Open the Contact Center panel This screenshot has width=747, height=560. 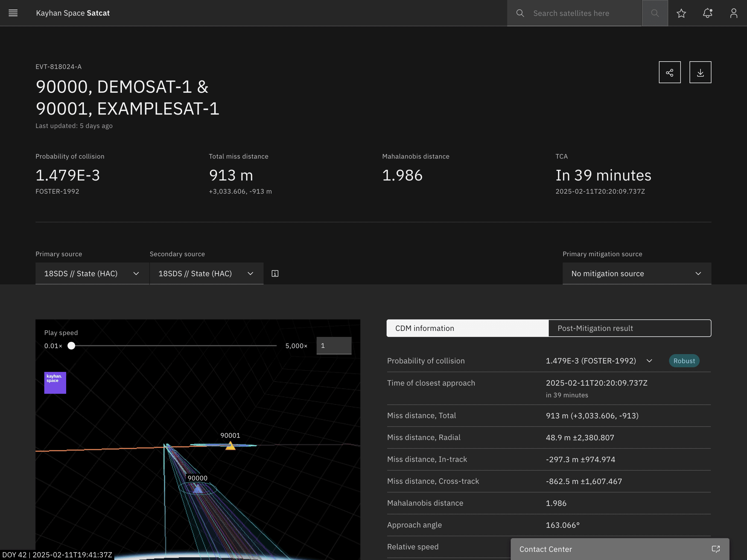click(620, 549)
